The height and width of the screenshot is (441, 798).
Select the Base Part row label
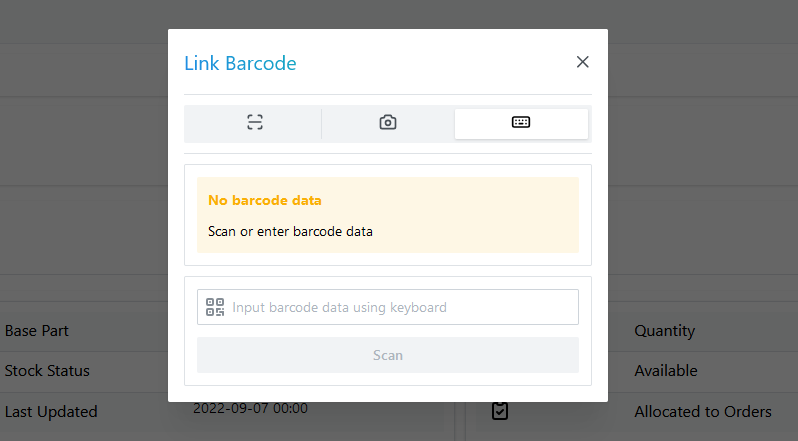(37, 331)
